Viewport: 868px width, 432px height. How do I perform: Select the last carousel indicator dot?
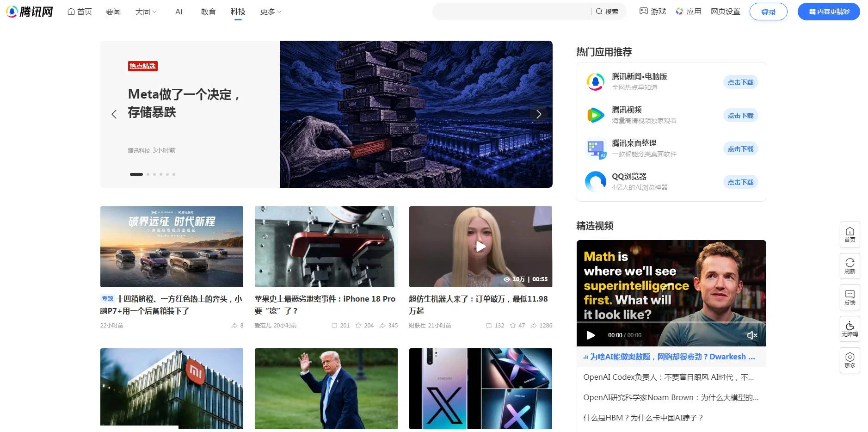pyautogui.click(x=174, y=174)
